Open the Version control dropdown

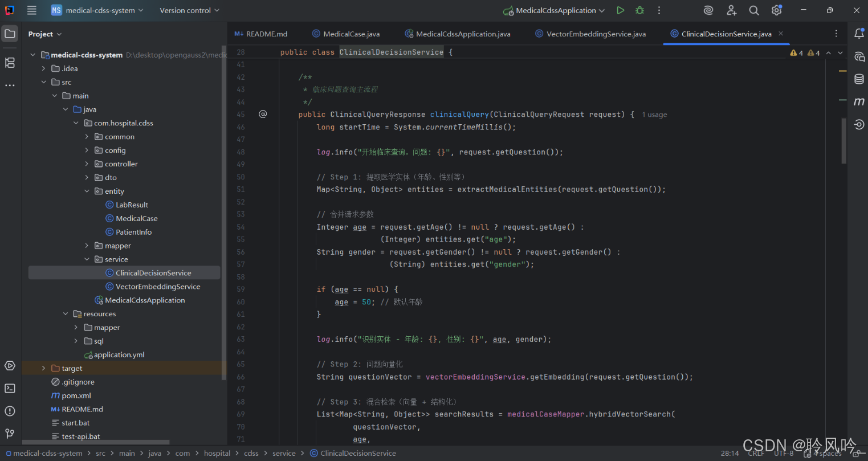(189, 10)
